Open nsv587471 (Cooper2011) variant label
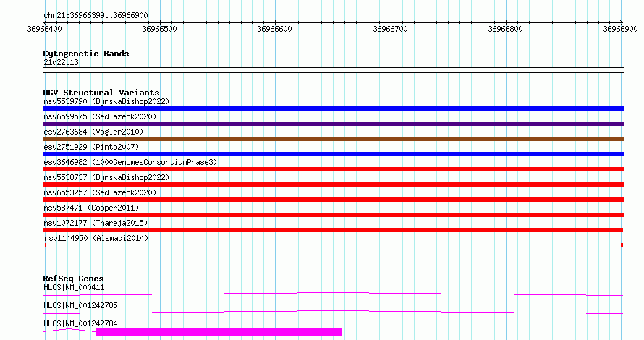644x340 pixels. [91, 208]
